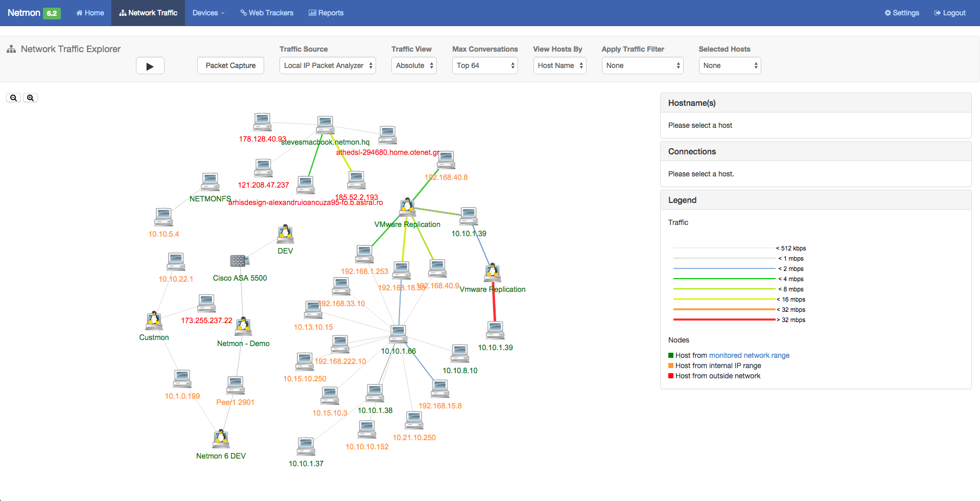Viewport: 980px width, 501px height.
Task: Open the Apply Traffic Filter dropdown
Action: click(642, 65)
